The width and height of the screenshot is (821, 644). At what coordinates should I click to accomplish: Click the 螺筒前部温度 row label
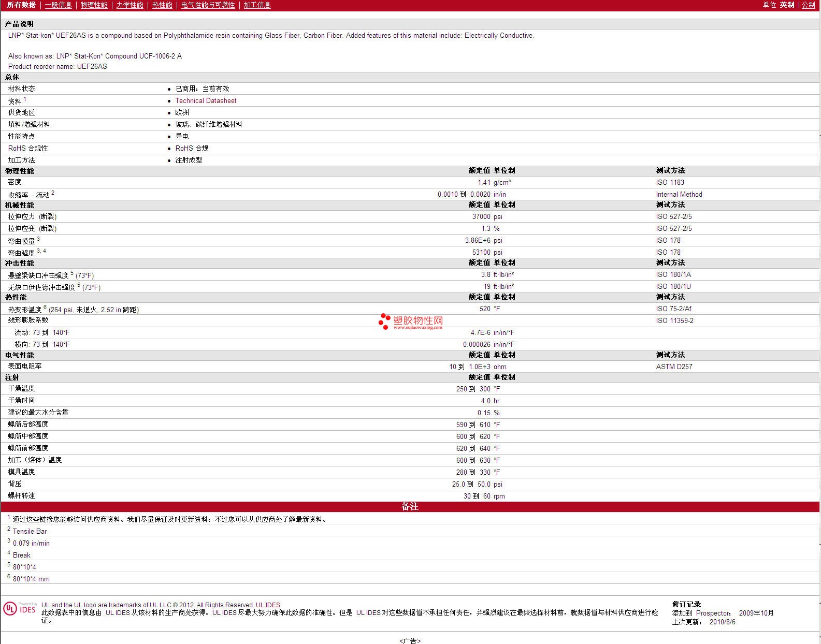pos(28,448)
